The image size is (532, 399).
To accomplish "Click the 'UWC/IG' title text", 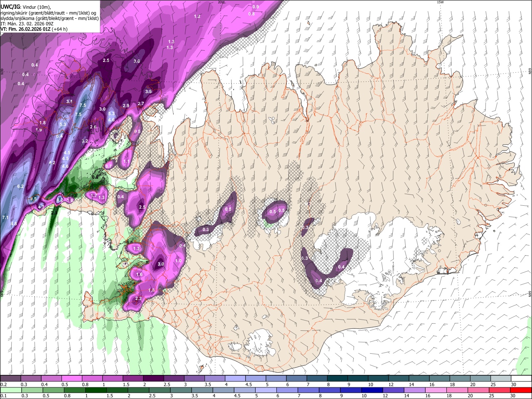I will pyautogui.click(x=10, y=7).
